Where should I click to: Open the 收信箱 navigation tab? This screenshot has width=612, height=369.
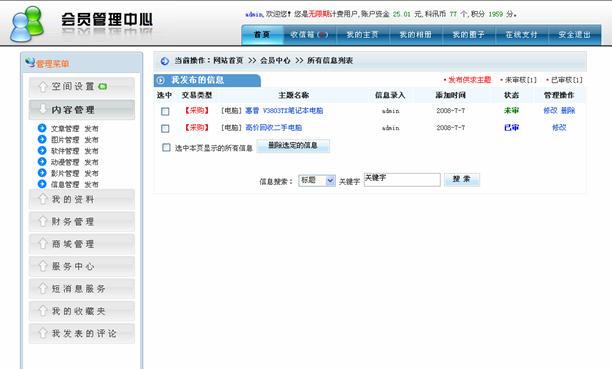309,35
